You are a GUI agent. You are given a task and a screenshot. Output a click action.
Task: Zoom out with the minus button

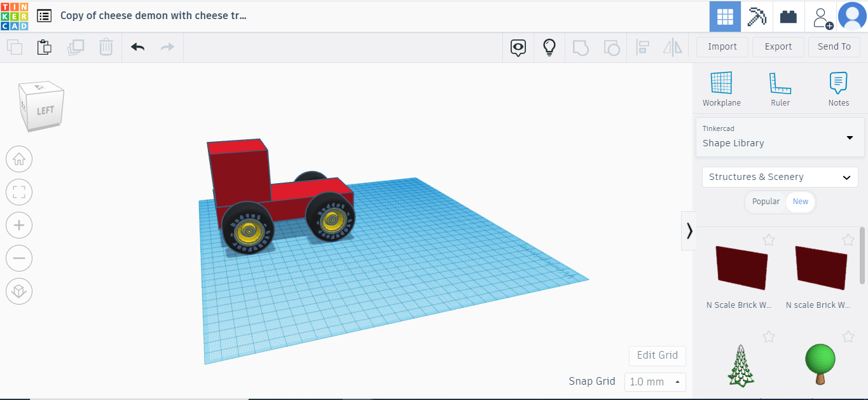click(x=19, y=258)
